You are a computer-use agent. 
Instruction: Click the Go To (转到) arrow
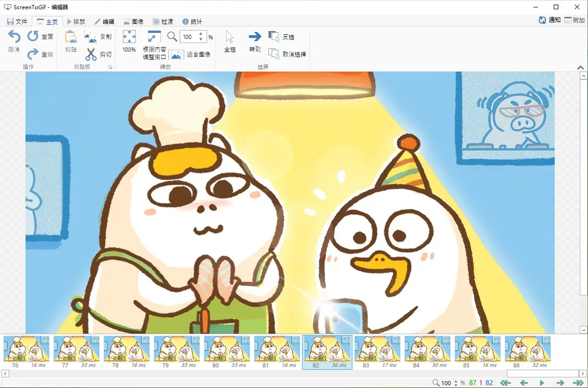point(255,37)
